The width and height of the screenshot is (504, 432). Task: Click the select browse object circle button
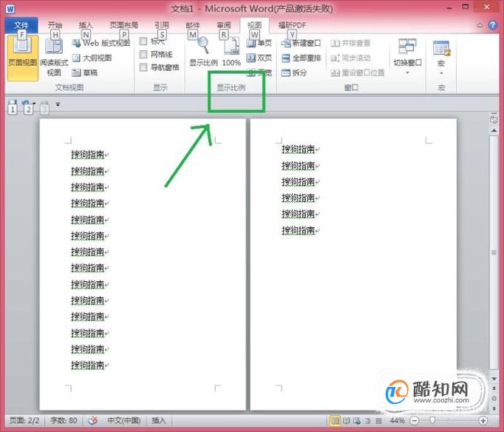pyautogui.click(x=494, y=399)
